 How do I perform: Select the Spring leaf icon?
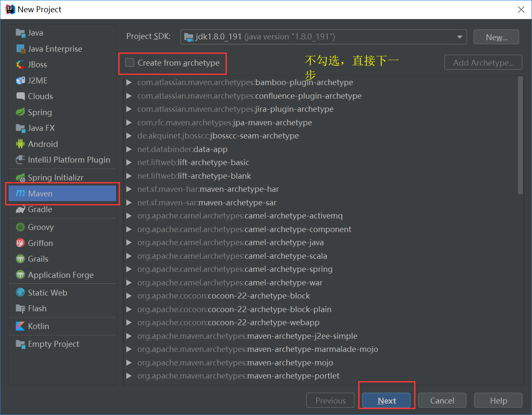pyautogui.click(x=20, y=112)
